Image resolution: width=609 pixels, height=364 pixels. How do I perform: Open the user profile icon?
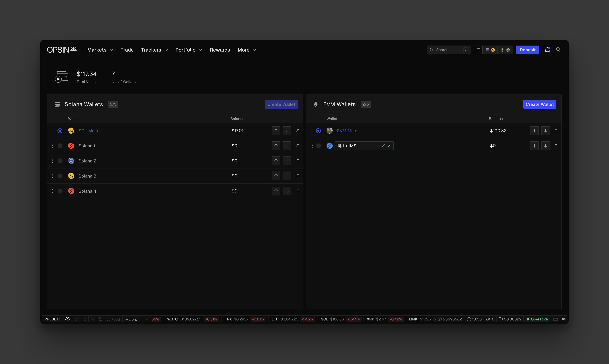coord(558,50)
